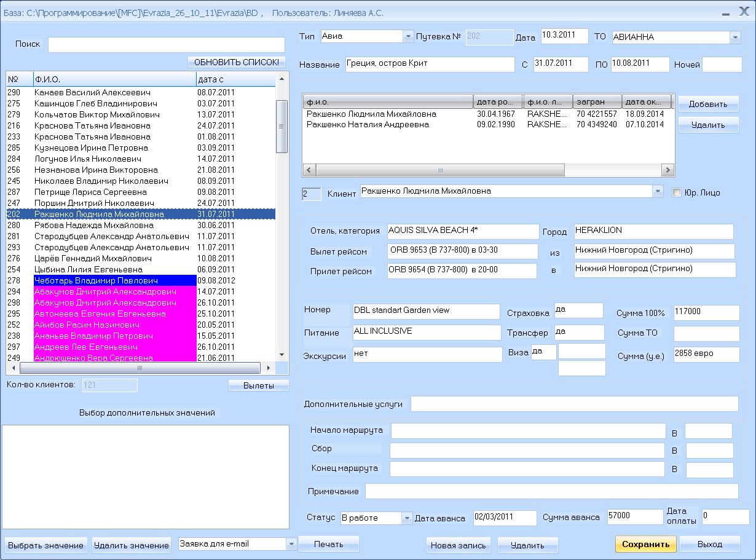Click the Выход button
Screen dimensions: 756x560
pyautogui.click(x=710, y=545)
